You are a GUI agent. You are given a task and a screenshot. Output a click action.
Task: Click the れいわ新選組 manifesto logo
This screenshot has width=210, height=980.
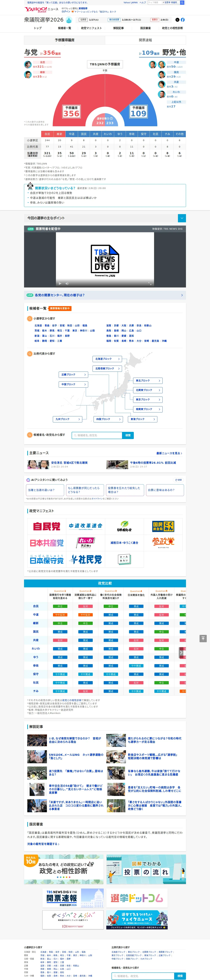click(x=85, y=543)
